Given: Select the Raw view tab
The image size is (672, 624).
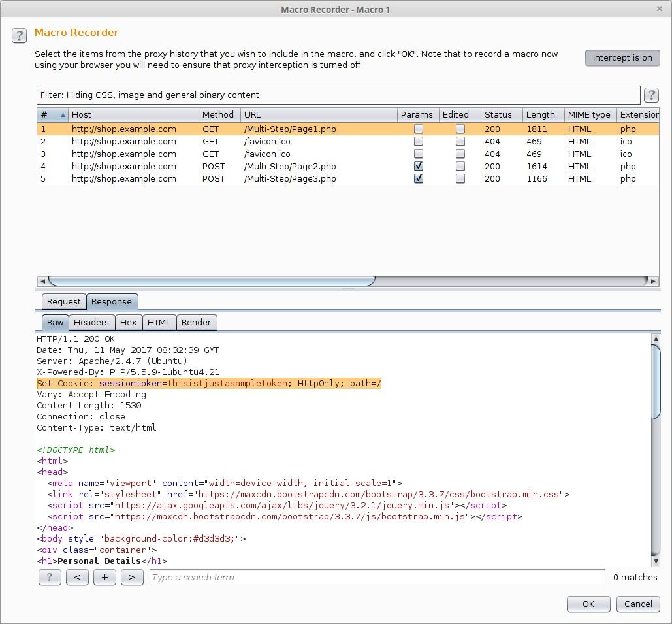Looking at the screenshot, I should [x=56, y=323].
